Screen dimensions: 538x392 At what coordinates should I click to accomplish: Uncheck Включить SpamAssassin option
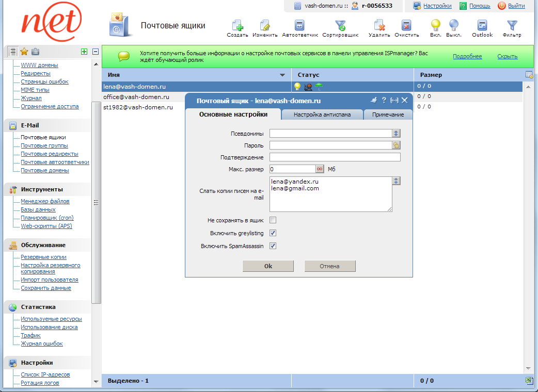(273, 246)
